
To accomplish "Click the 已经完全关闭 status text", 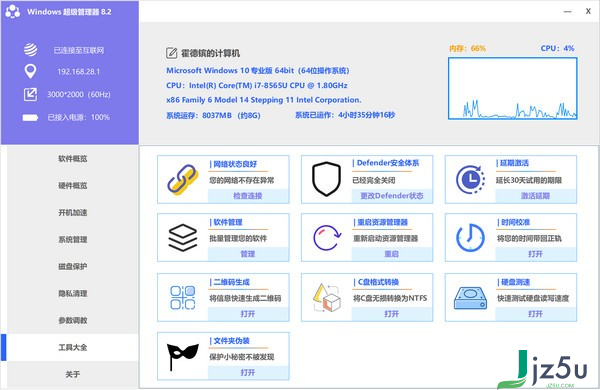I will click(x=374, y=180).
